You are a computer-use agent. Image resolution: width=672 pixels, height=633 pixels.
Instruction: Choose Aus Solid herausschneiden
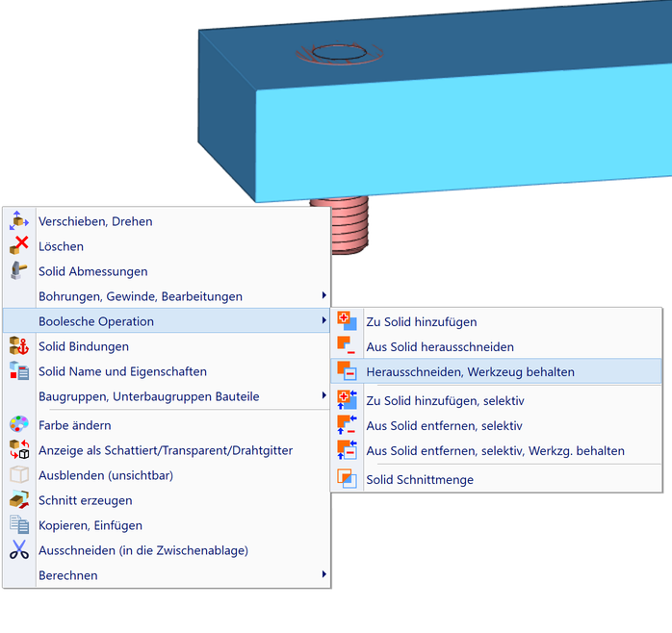click(x=440, y=346)
